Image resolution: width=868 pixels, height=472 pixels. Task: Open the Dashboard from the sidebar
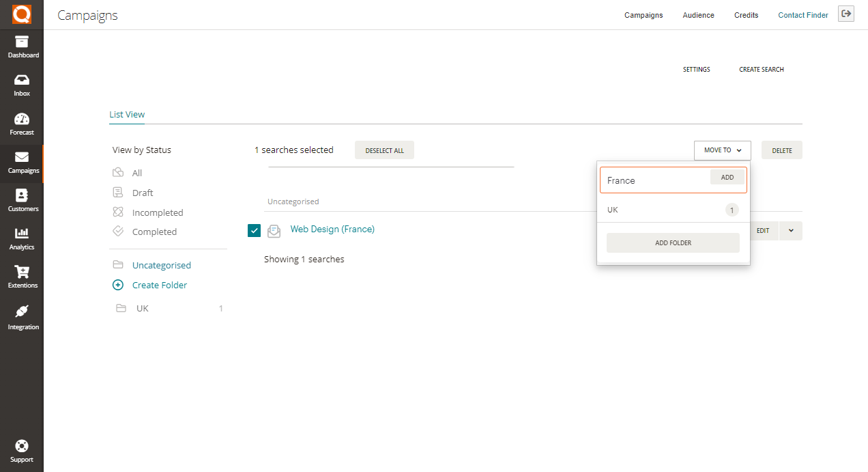tap(22, 45)
